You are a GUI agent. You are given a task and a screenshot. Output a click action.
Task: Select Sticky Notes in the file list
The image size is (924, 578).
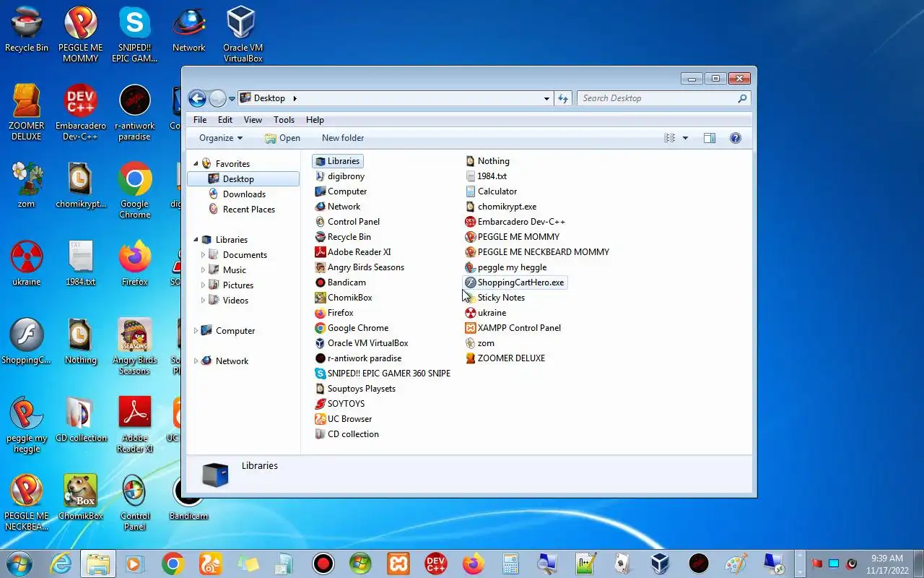(495, 298)
